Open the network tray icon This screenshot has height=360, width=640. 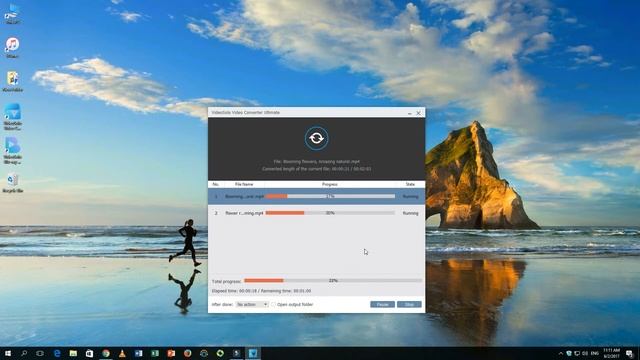pyautogui.click(x=577, y=353)
